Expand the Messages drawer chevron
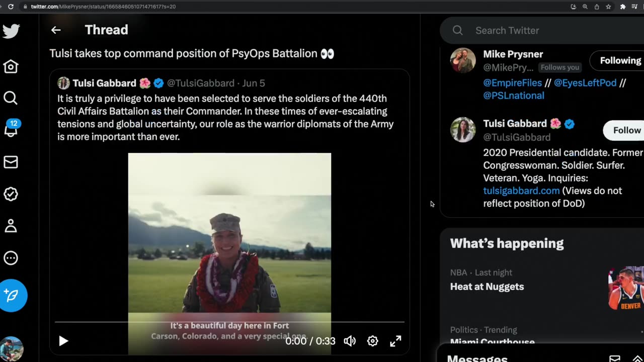Viewport: 644px width, 362px height. tap(637, 358)
